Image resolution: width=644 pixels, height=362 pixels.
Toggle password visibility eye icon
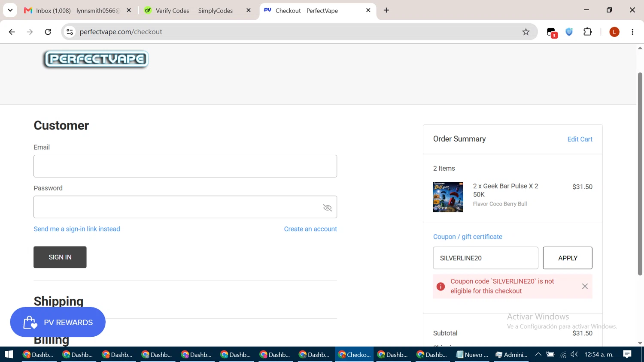point(328,208)
